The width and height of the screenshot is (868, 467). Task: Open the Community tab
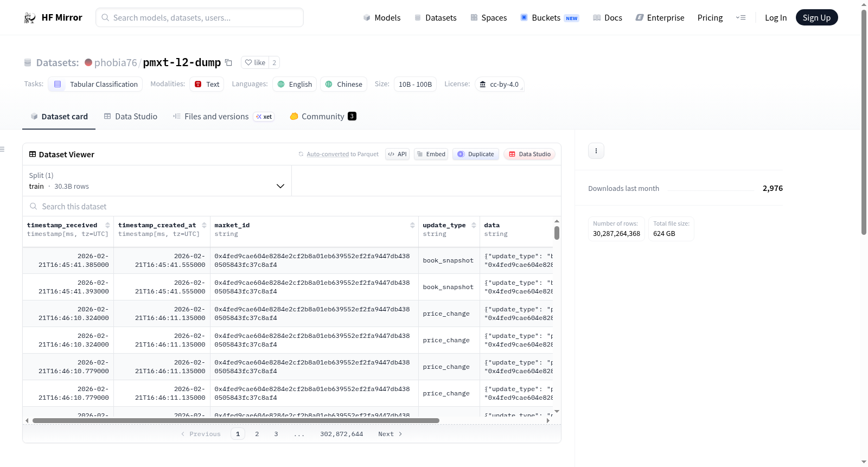pos(323,117)
